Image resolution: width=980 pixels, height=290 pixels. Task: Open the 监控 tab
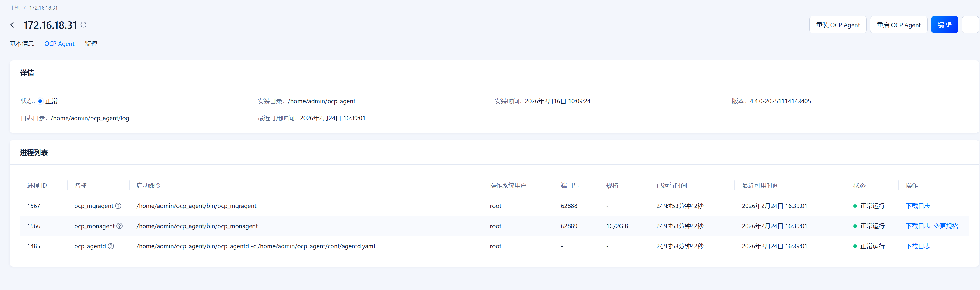[91, 44]
